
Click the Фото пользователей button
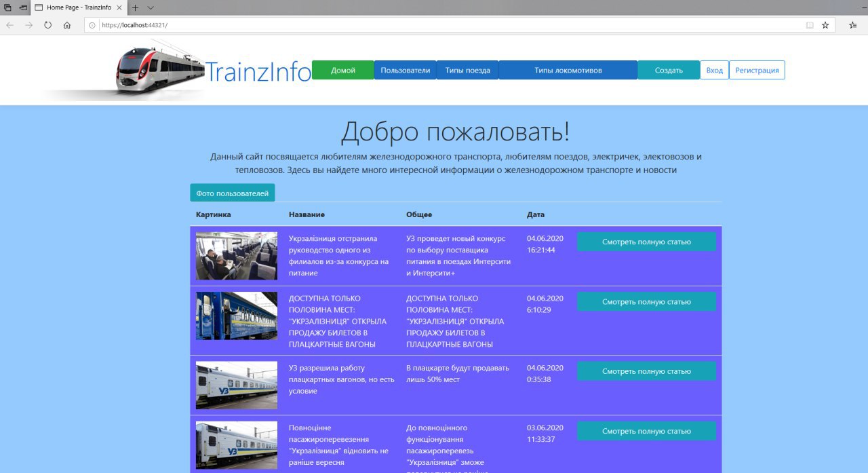[x=233, y=193]
